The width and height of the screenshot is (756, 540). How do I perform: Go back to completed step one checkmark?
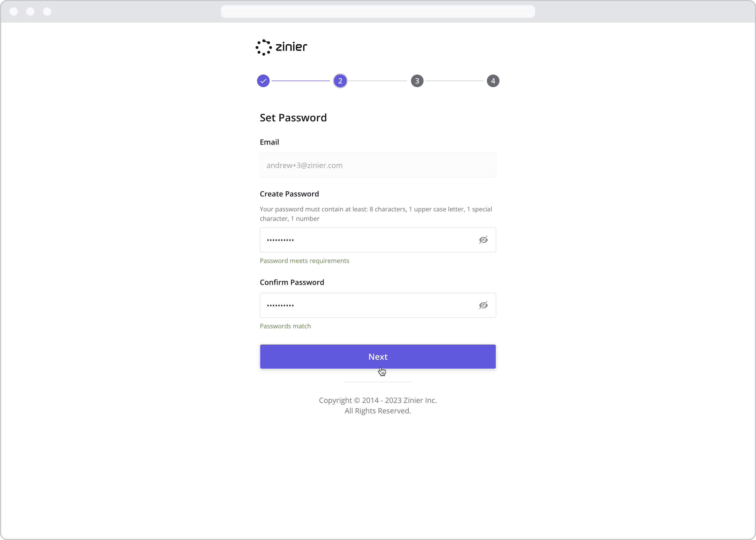pyautogui.click(x=263, y=81)
